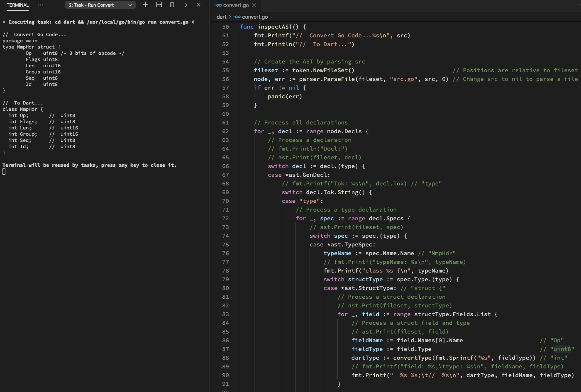The width and height of the screenshot is (581, 392).
Task: Click 'convertType' call on line 88
Action: (413, 358)
